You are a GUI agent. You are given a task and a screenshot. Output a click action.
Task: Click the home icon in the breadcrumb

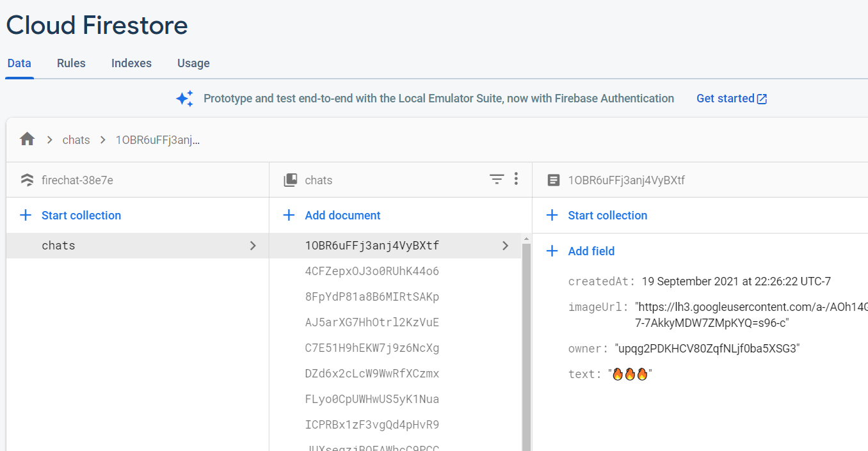pyautogui.click(x=27, y=139)
